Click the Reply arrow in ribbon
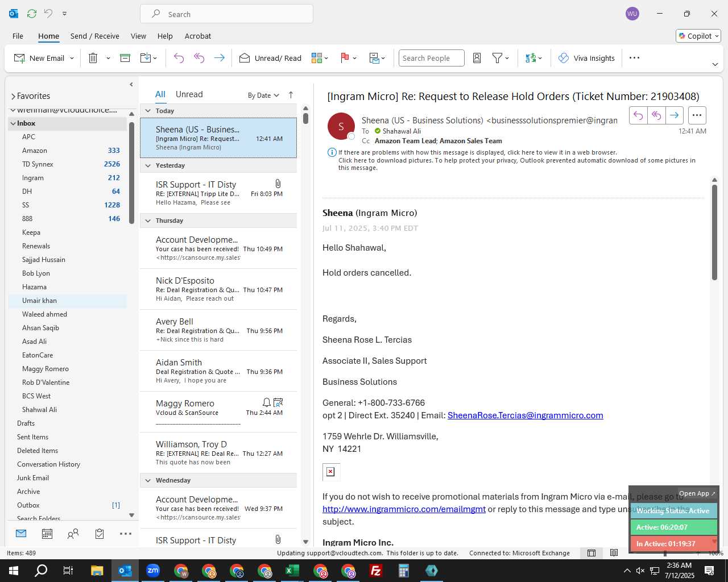The width and height of the screenshot is (728, 582). [179, 58]
